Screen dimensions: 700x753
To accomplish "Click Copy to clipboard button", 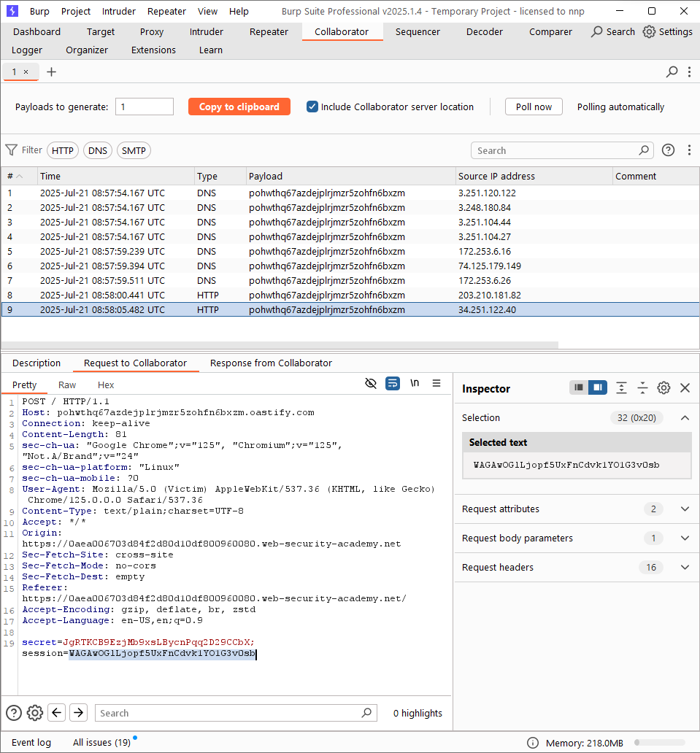I will (x=239, y=107).
